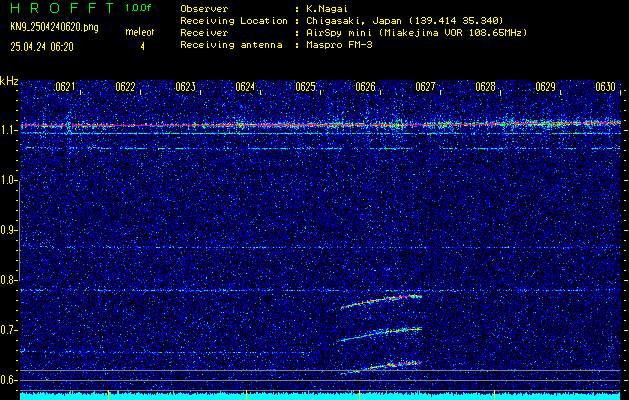629x400 pixels.
Task: Click the middle meteor echo trace near 0.7 kHz
Action: (x=381, y=334)
